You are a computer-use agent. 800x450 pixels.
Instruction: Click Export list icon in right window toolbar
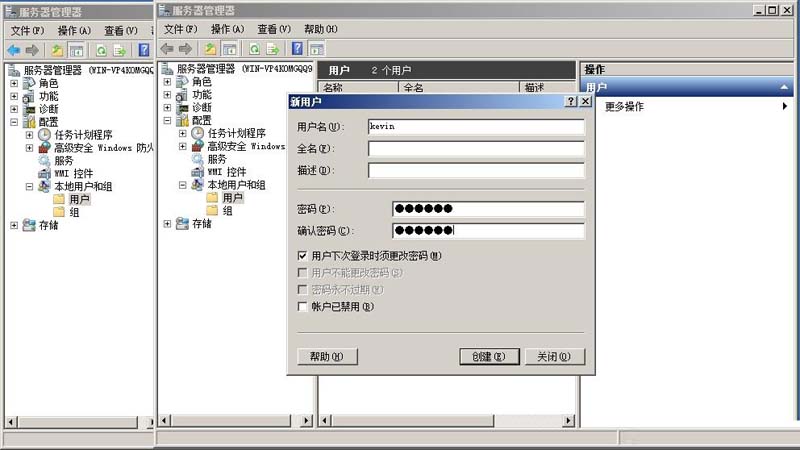click(273, 48)
